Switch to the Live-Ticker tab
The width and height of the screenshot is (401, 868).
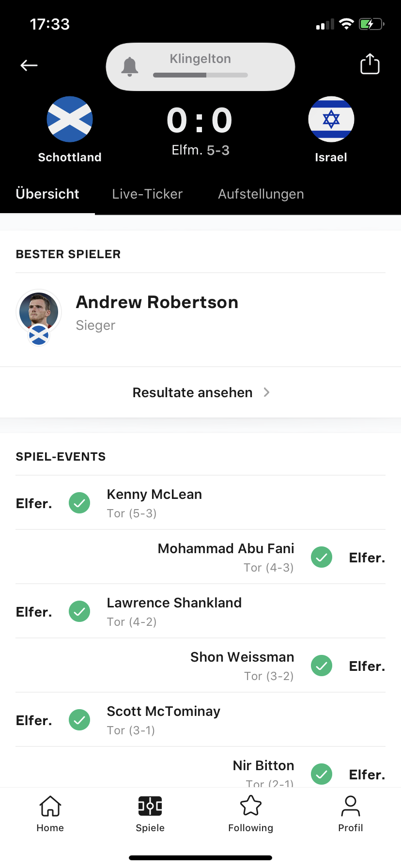click(147, 194)
